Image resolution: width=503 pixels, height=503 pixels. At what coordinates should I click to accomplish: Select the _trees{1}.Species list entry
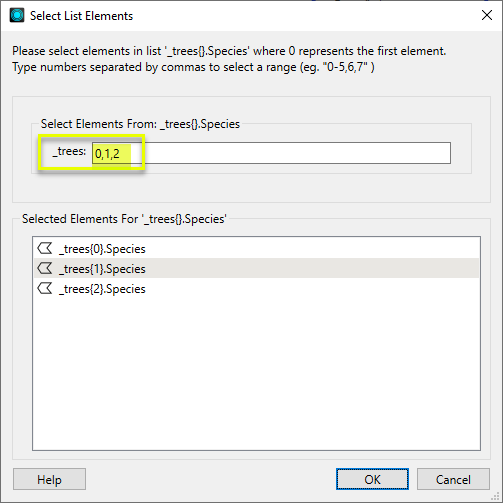click(256, 268)
